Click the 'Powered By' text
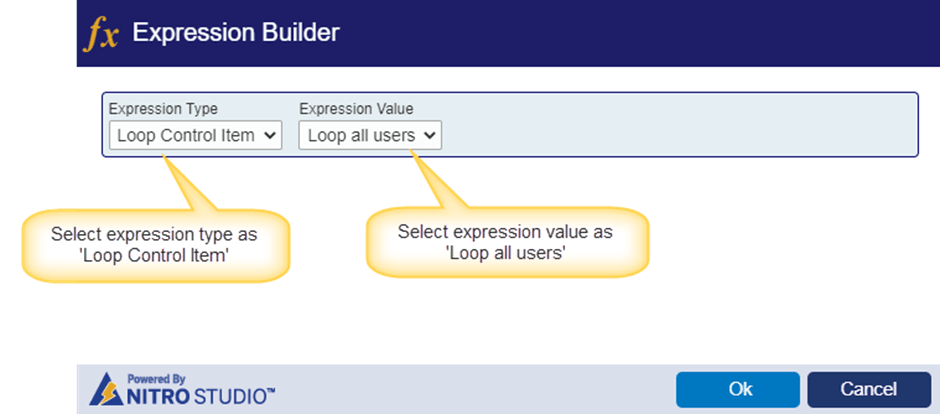The image size is (940, 414). [156, 379]
